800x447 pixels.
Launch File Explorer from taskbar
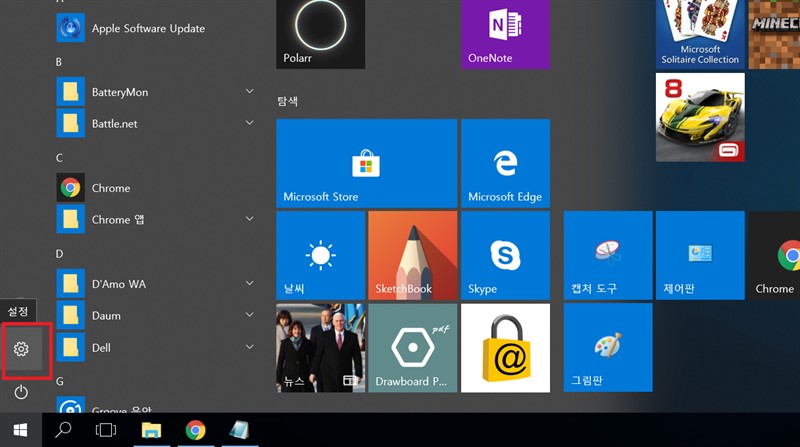[x=151, y=430]
